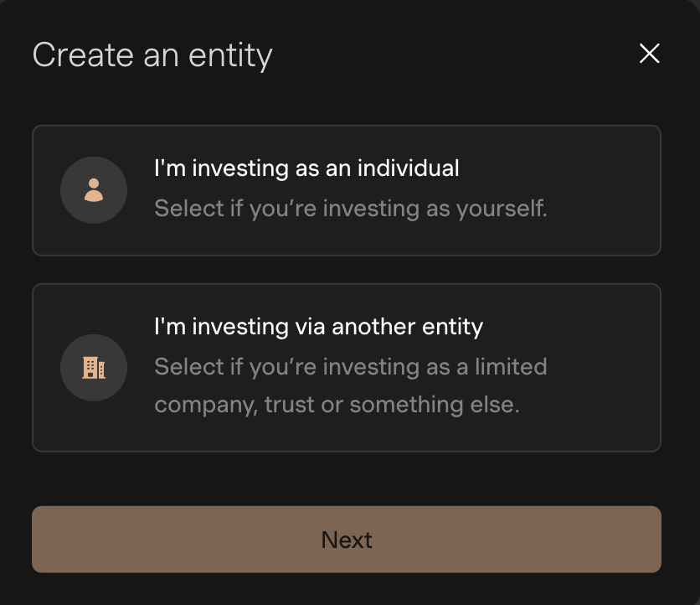The height and width of the screenshot is (605, 700).
Task: Tap the orange building glyph
Action: (x=94, y=368)
